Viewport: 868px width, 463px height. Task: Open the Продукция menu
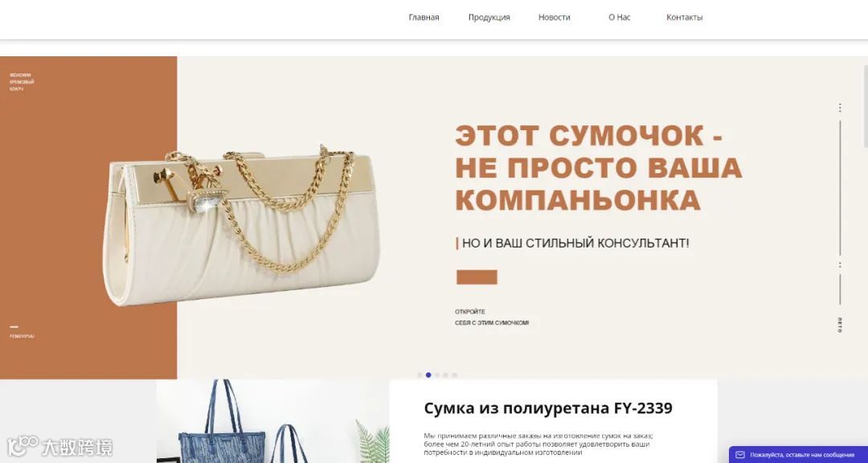pyautogui.click(x=489, y=17)
